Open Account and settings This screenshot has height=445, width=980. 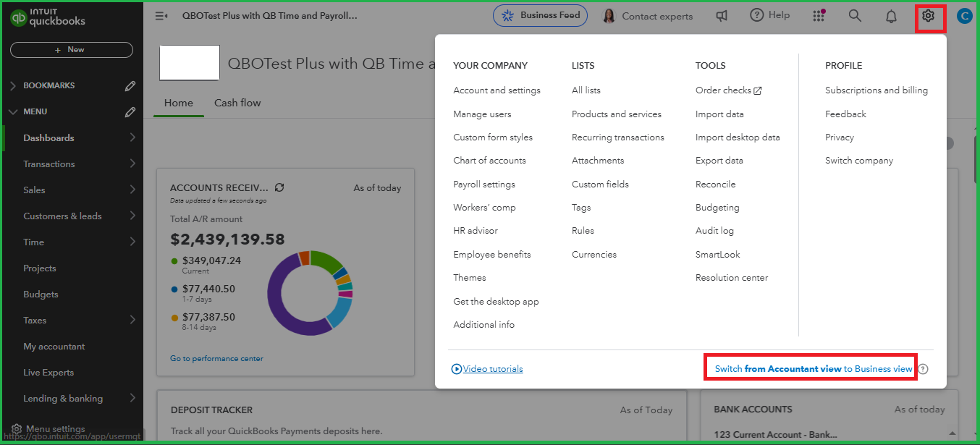(x=497, y=90)
